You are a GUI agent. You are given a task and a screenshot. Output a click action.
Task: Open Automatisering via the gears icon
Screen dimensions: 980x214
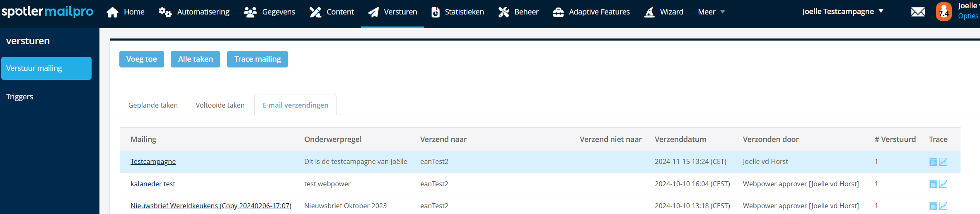point(165,12)
